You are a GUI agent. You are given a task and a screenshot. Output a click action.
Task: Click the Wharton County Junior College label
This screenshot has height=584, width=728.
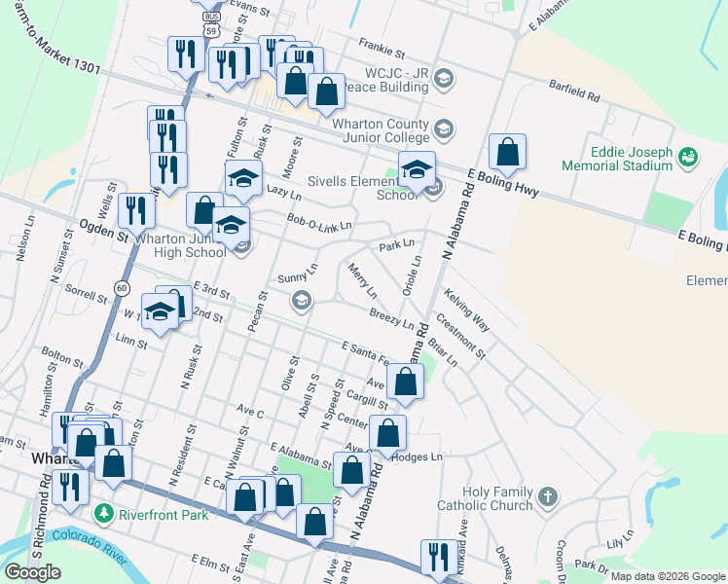381,130
